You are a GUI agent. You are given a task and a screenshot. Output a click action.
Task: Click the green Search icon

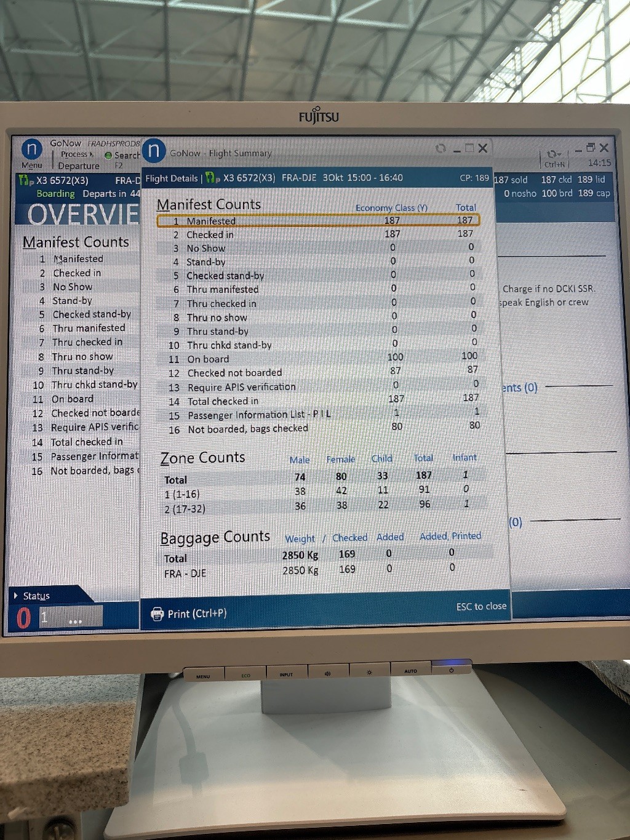click(108, 156)
